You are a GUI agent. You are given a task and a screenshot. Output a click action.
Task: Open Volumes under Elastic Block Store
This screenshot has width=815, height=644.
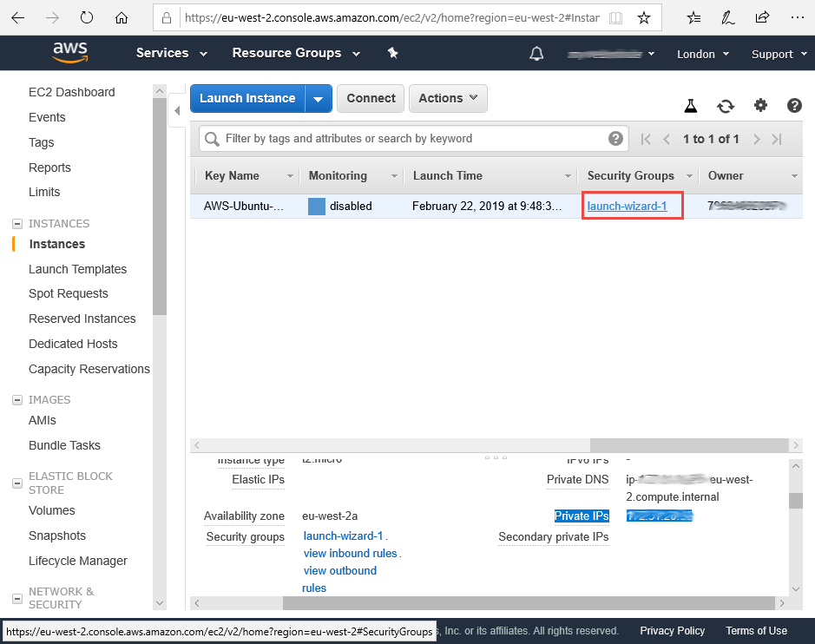click(51, 510)
